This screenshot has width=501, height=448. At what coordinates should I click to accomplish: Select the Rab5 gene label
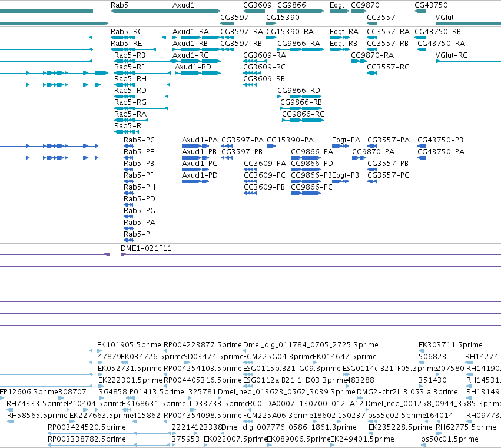119,5
